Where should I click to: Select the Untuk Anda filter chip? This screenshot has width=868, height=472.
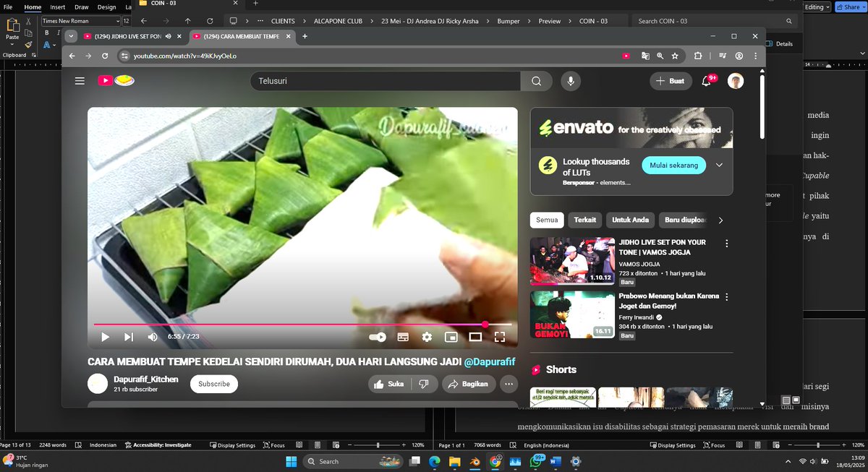pyautogui.click(x=631, y=220)
